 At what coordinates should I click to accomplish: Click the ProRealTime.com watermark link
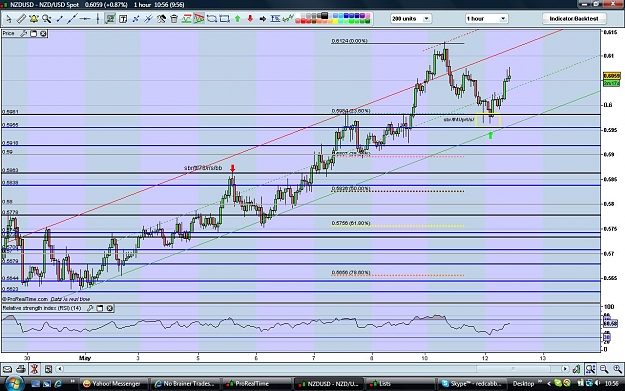click(x=25, y=299)
